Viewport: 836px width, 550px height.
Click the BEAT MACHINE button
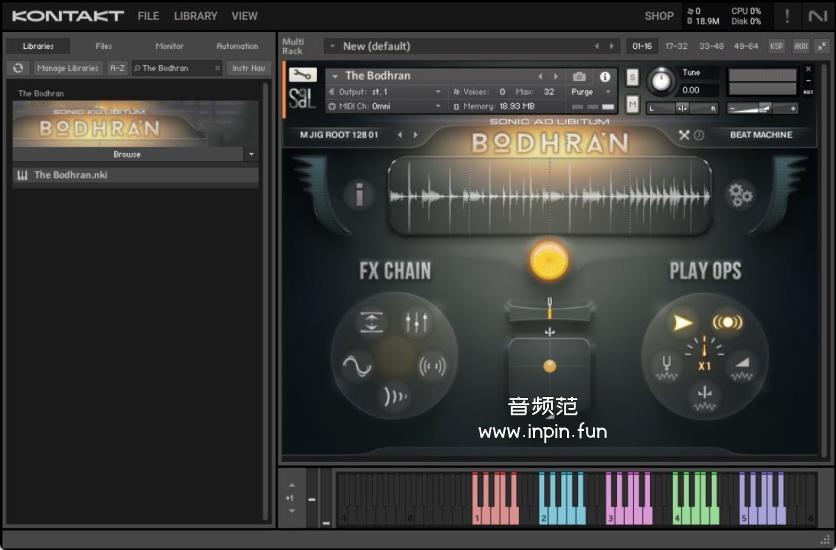point(760,135)
